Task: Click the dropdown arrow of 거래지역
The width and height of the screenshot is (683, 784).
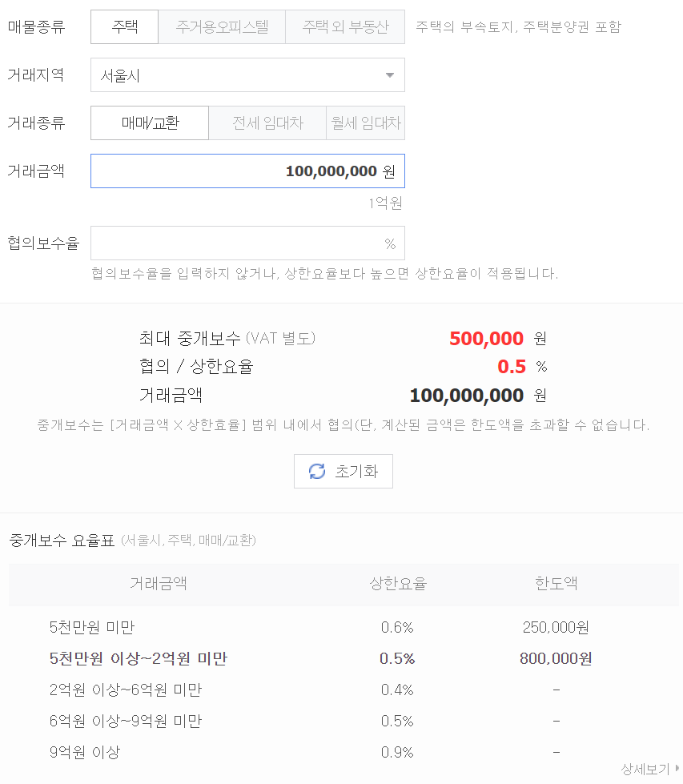Action: (390, 75)
